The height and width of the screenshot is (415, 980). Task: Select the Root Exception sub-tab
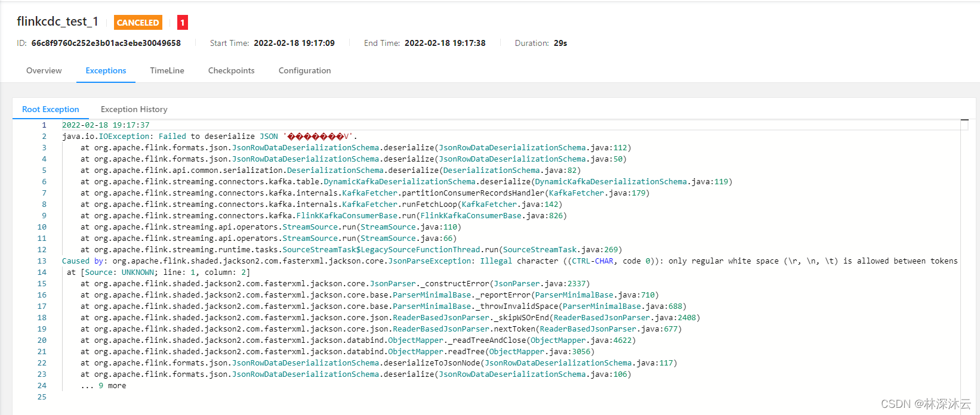click(x=51, y=109)
